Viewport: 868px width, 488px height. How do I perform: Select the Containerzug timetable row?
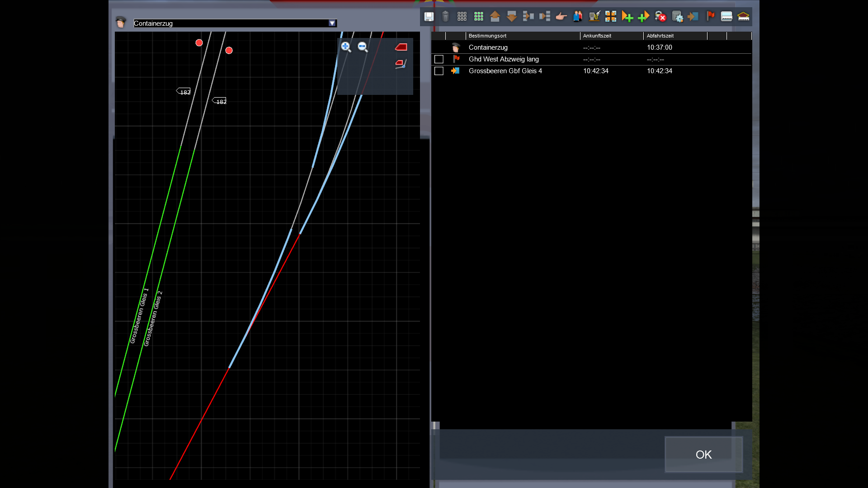(x=488, y=47)
